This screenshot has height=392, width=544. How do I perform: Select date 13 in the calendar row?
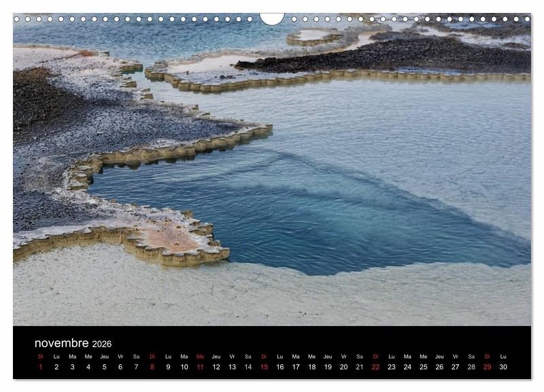tap(232, 367)
